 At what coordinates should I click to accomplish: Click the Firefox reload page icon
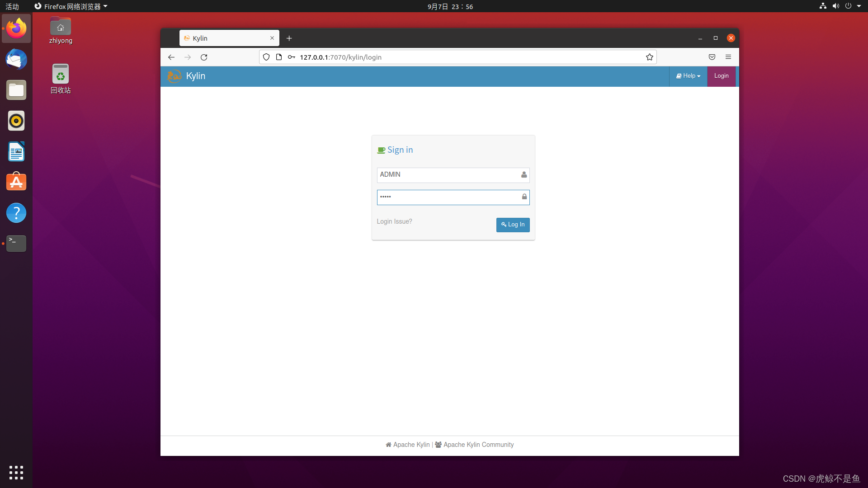[204, 57]
